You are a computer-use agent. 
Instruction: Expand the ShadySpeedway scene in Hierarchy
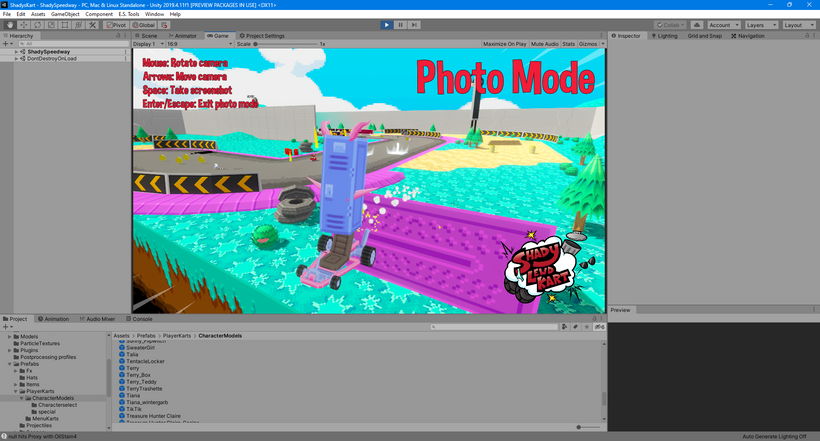[x=16, y=52]
